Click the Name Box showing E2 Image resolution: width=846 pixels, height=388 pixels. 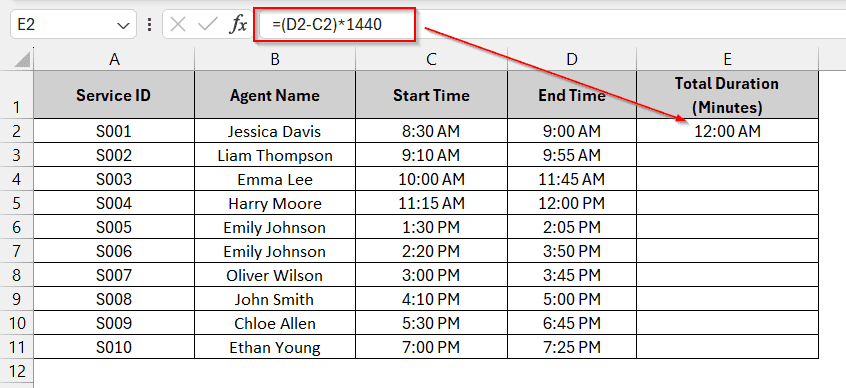pos(73,24)
